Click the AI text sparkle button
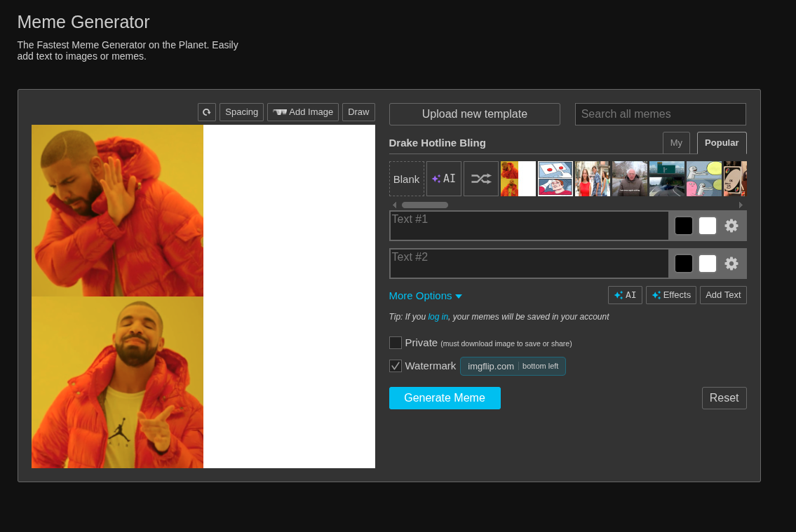Image resolution: width=796 pixels, height=532 pixels. pyautogui.click(x=625, y=295)
